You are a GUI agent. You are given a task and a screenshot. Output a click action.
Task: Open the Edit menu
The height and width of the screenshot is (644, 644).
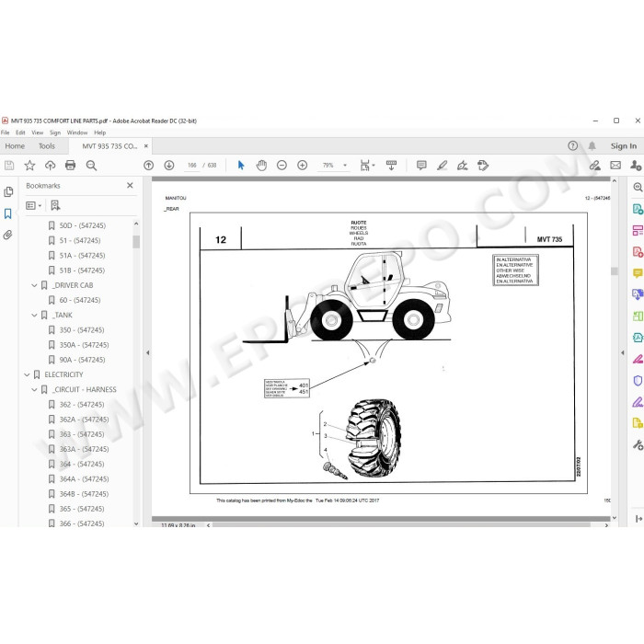tap(20, 132)
